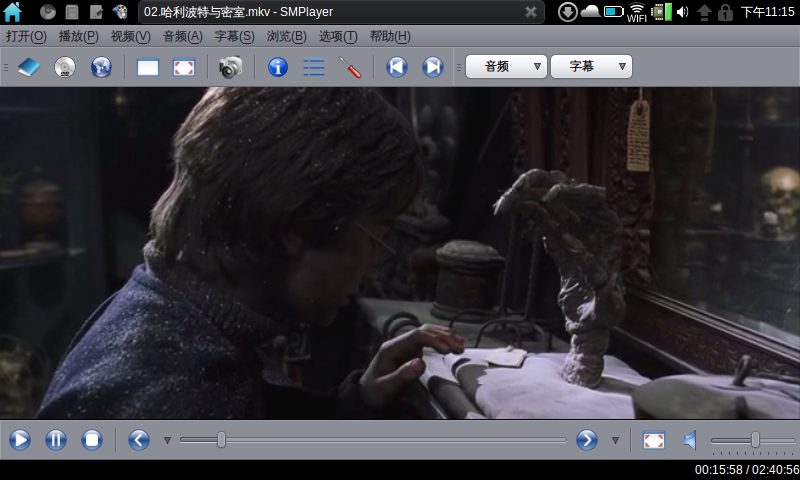Pause the video
This screenshot has height=480, width=800.
coord(56,440)
